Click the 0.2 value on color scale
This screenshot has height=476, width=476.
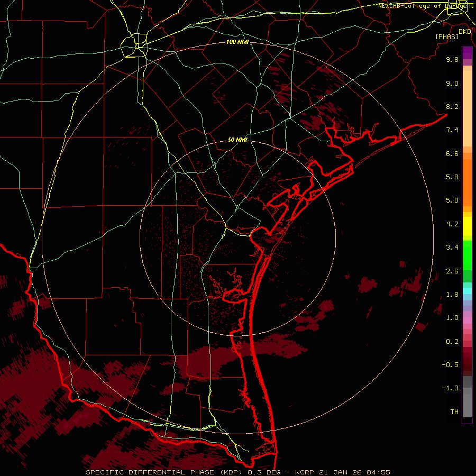pos(452,342)
